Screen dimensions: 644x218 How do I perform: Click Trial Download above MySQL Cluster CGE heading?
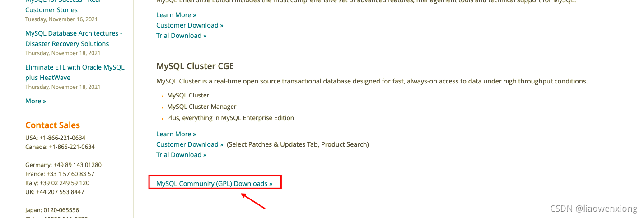pyautogui.click(x=181, y=36)
